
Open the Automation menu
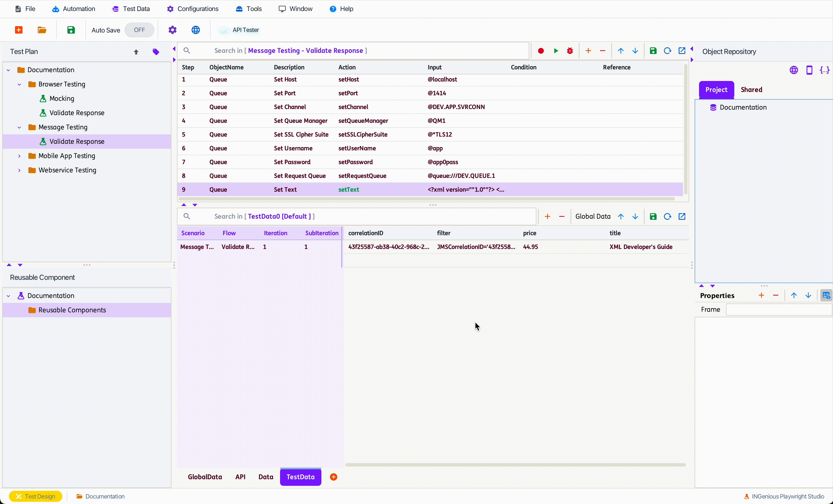pos(74,9)
